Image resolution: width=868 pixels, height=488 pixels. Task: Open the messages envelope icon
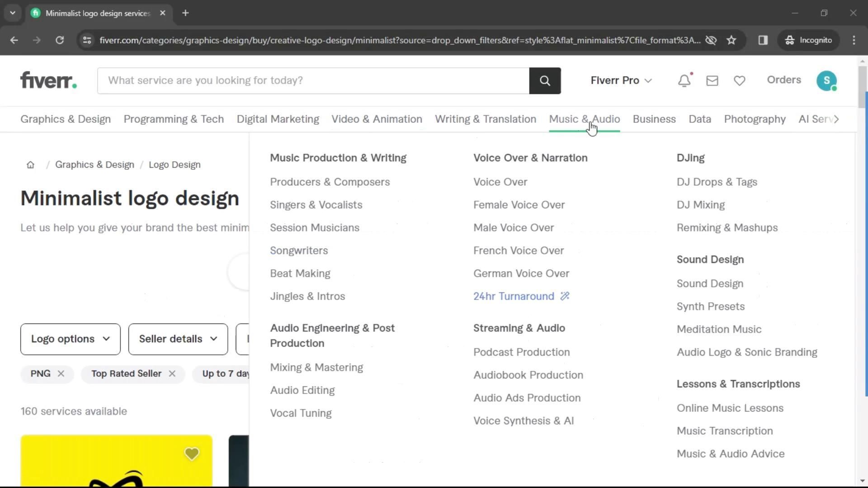tap(712, 80)
